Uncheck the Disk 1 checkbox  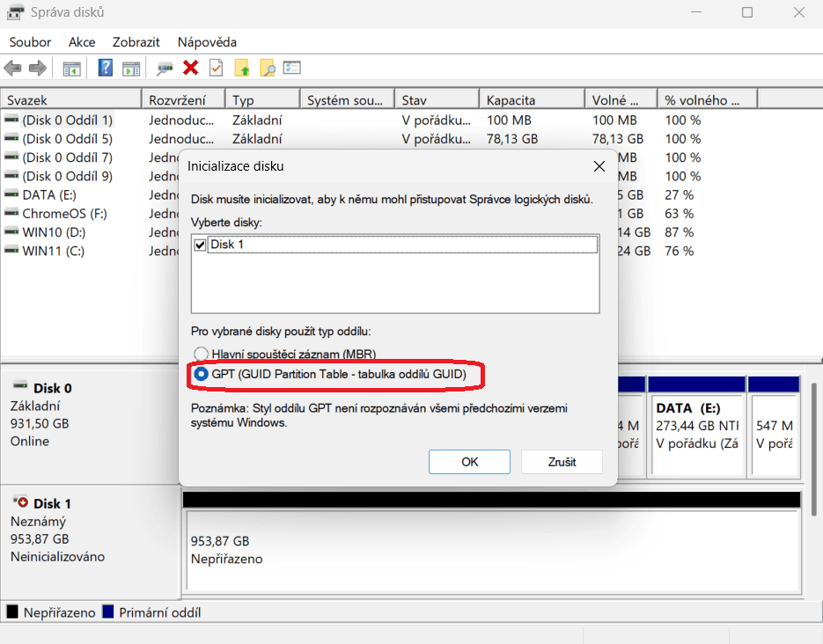pos(200,245)
